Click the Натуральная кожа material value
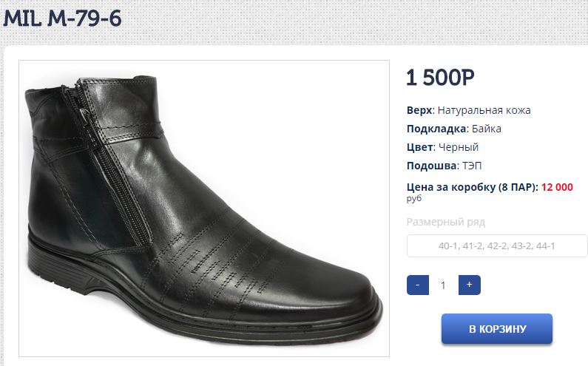588x366 pixels. click(484, 110)
